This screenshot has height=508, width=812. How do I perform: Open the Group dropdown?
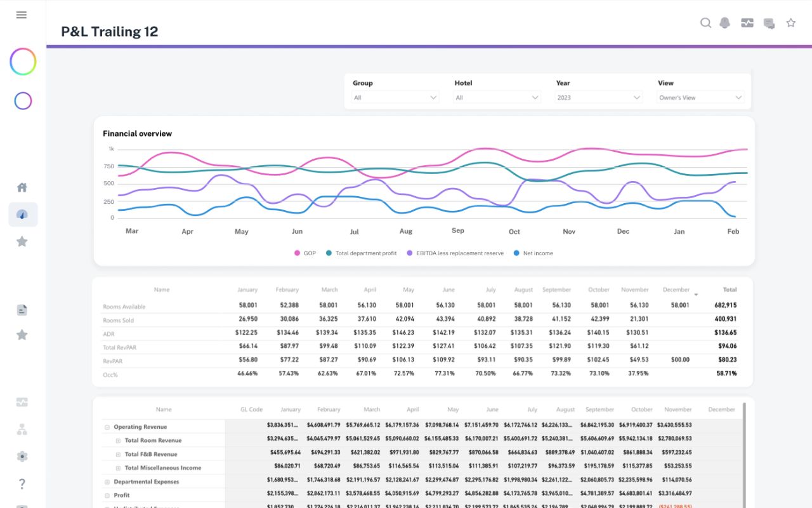coord(395,98)
